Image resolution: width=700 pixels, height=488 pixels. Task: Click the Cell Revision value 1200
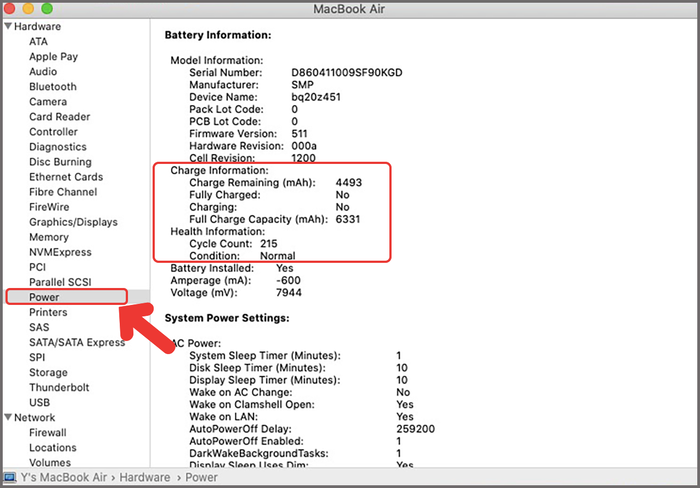coord(303,158)
